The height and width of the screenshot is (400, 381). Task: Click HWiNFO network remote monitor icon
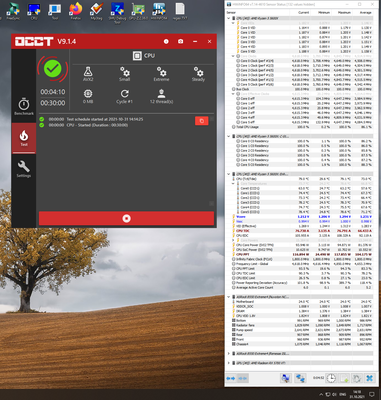(300, 378)
